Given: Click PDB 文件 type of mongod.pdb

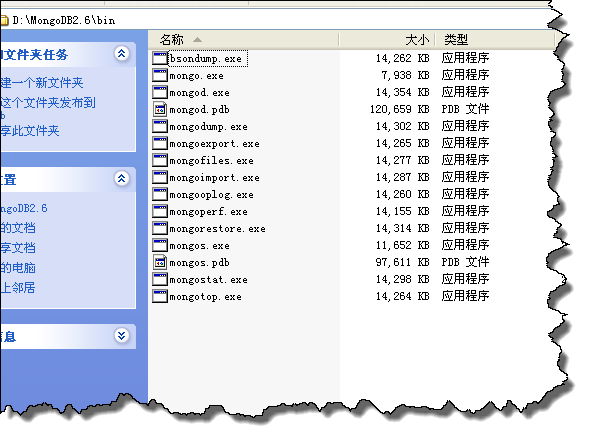Looking at the screenshot, I should [466, 109].
